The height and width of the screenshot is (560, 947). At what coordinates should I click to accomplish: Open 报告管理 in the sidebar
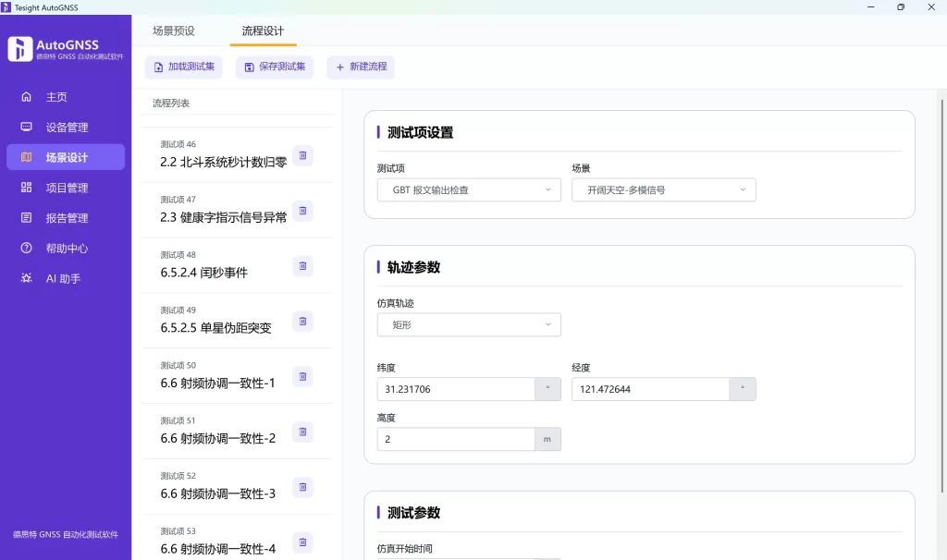pyautogui.click(x=66, y=217)
